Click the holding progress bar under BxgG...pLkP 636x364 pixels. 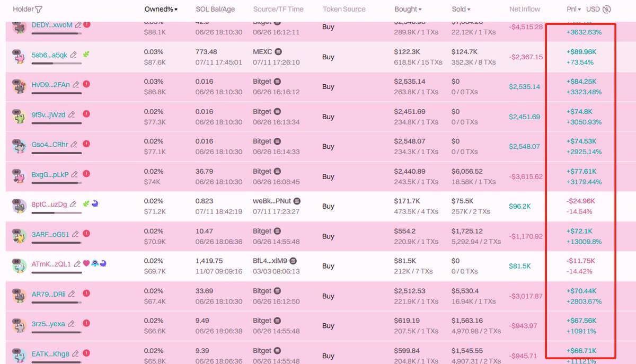57,183
